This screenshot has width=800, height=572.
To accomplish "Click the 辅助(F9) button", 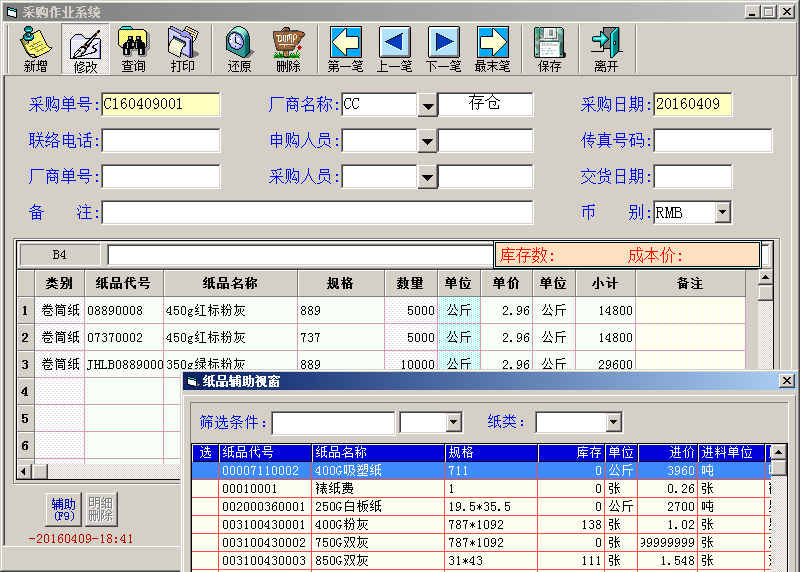I will [64, 509].
